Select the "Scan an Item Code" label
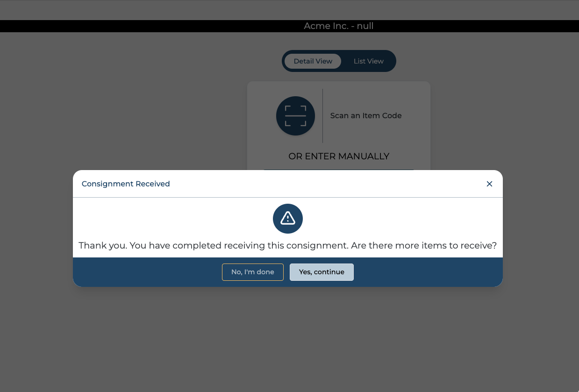The width and height of the screenshot is (579, 392). pyautogui.click(x=365, y=115)
